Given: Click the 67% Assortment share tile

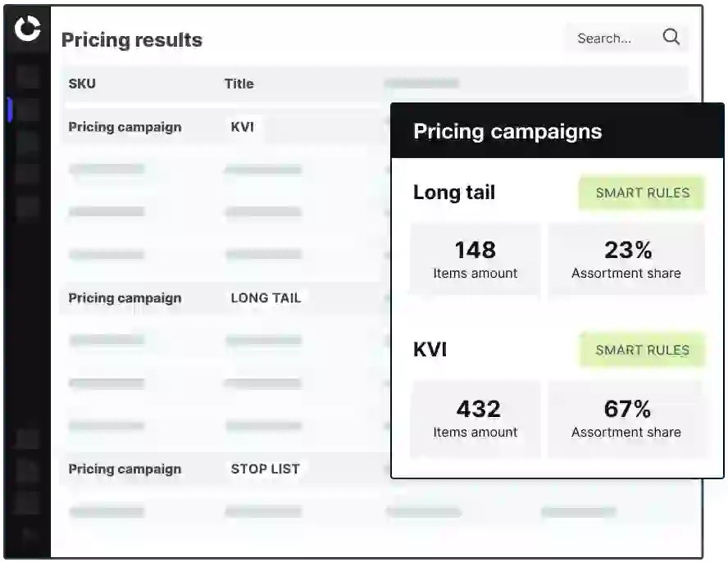Looking at the screenshot, I should (x=626, y=419).
